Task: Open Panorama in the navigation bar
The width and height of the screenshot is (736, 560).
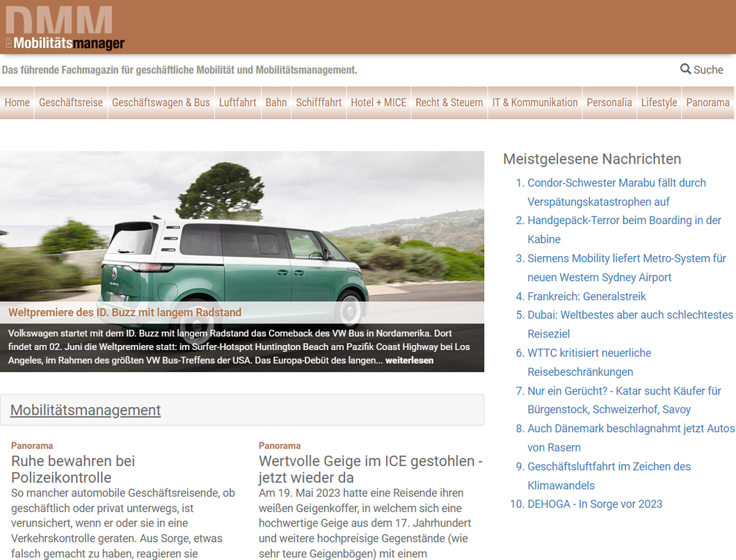Action: coord(708,102)
